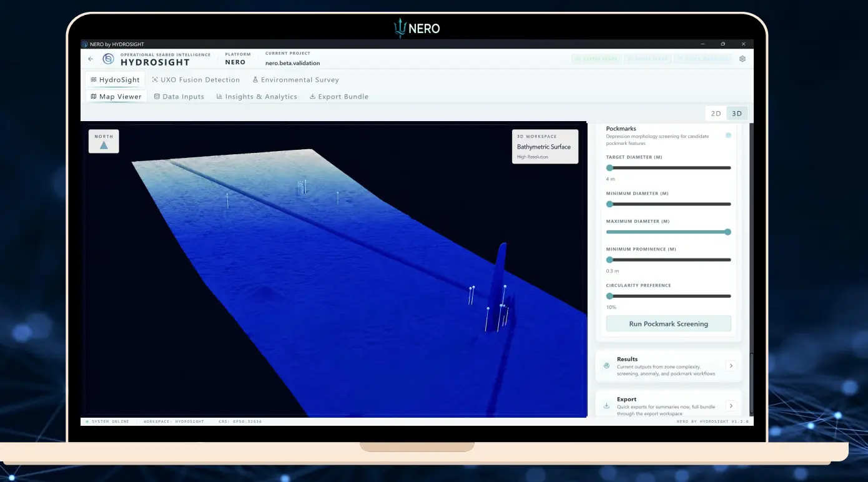Switch the map view to 3D
868x482 pixels.
pyautogui.click(x=737, y=114)
